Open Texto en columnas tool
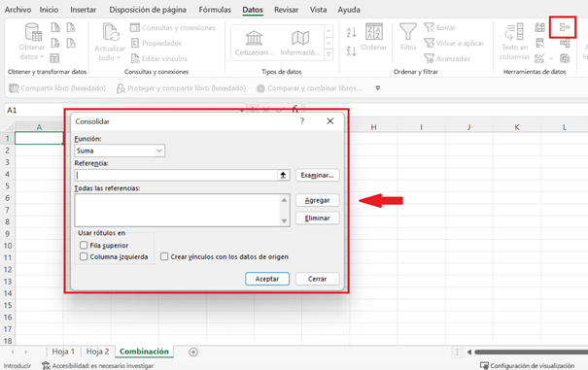Screen dimensions: 588x370 pos(514,41)
